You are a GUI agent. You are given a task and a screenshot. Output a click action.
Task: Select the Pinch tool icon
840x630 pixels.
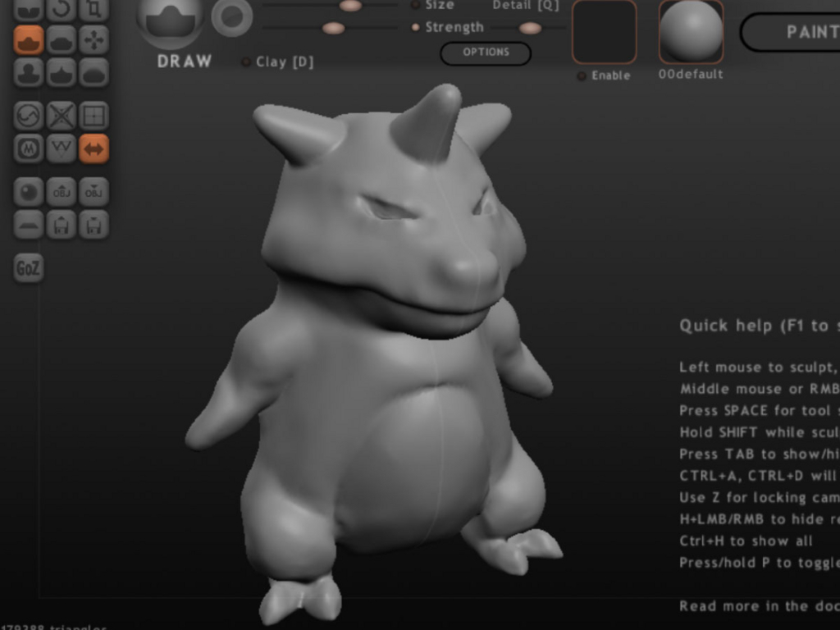point(61,72)
